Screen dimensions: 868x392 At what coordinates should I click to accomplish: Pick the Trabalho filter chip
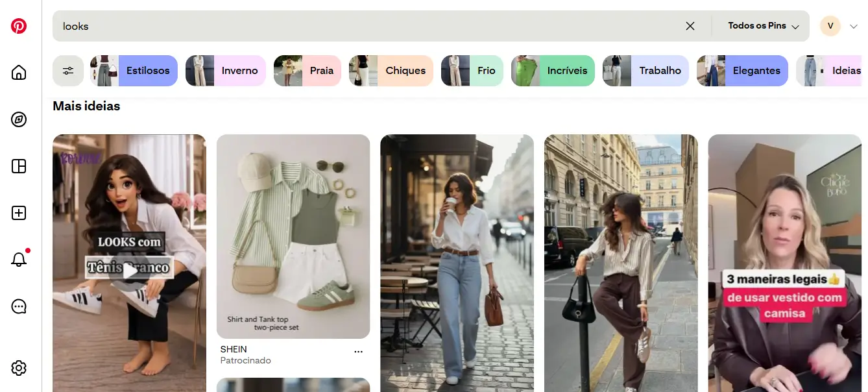(x=645, y=71)
